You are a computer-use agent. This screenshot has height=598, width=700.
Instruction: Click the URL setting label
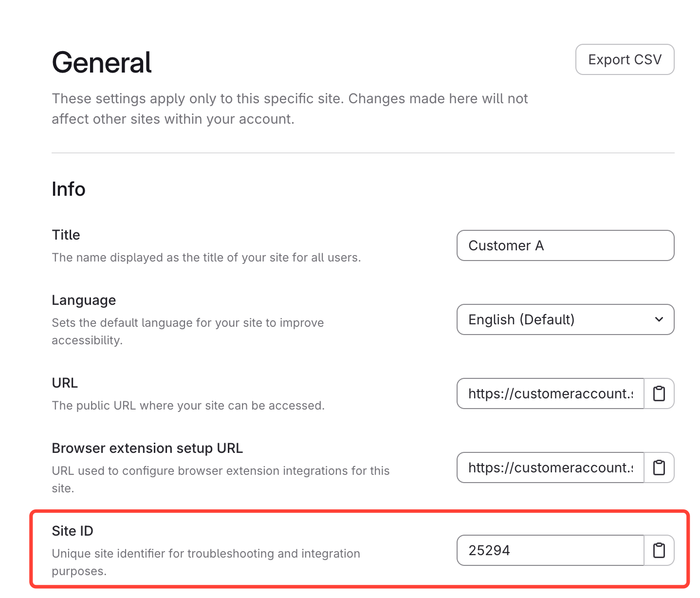[65, 383]
